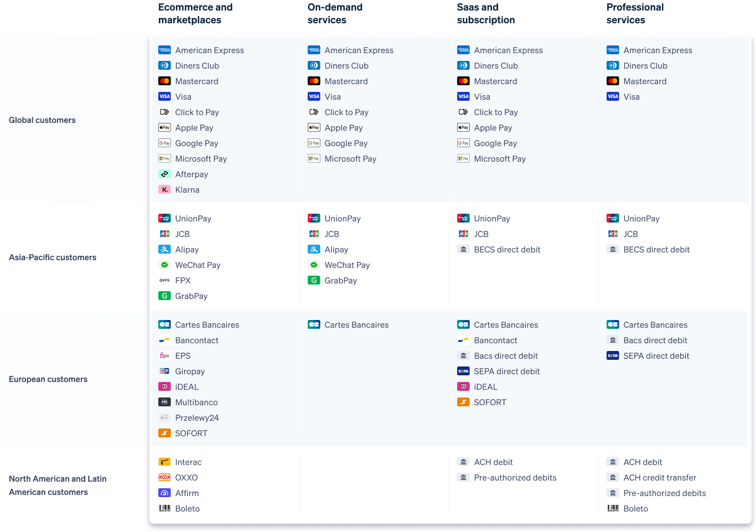The height and width of the screenshot is (532, 756).
Task: Click 'Interac' text label
Action: [x=188, y=462]
